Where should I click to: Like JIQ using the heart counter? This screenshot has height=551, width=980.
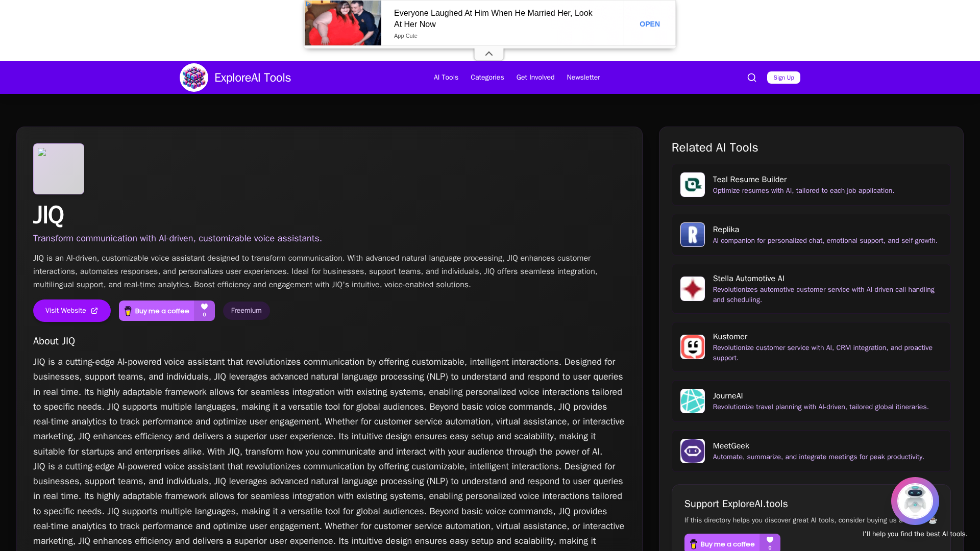coord(204,310)
